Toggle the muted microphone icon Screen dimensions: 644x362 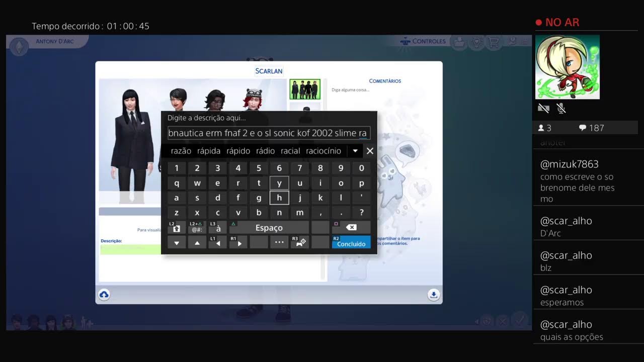(561, 108)
